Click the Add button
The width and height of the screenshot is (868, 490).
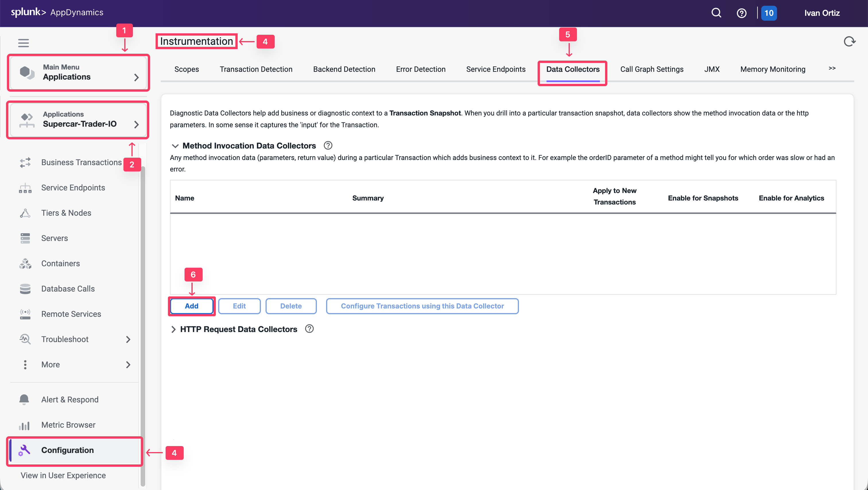[x=191, y=306]
